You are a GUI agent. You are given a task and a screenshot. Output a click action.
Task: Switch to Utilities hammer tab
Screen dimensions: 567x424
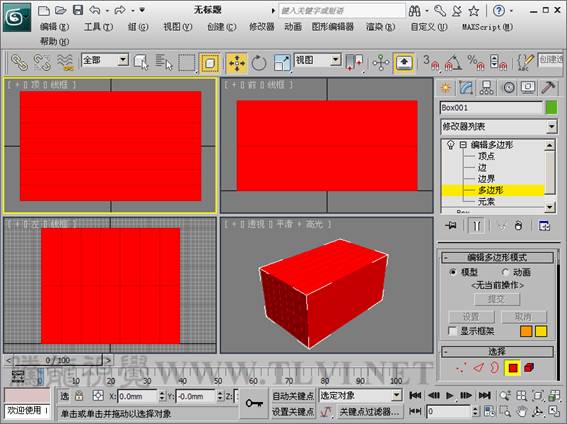[x=548, y=87]
